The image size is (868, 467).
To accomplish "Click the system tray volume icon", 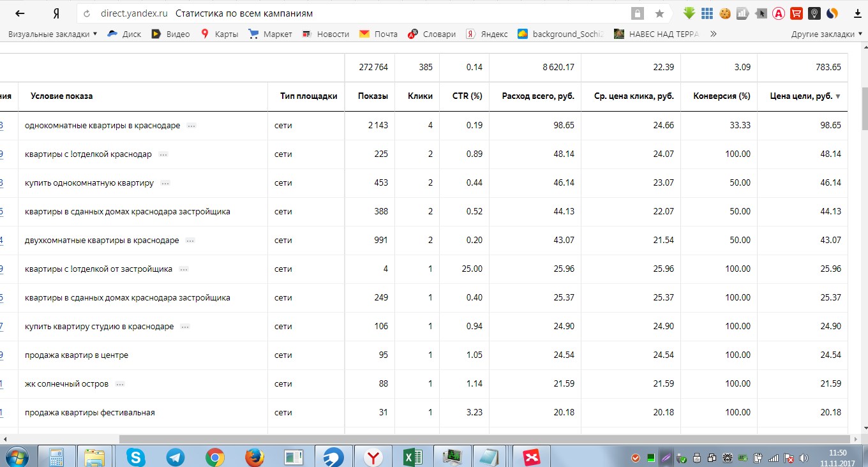I will (804, 457).
